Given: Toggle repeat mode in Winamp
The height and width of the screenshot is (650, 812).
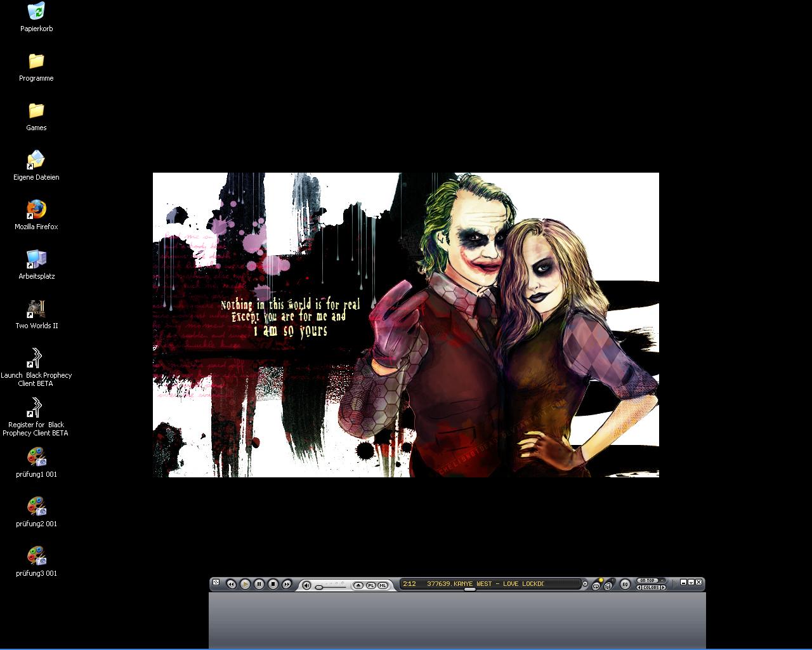Looking at the screenshot, I should (596, 586).
